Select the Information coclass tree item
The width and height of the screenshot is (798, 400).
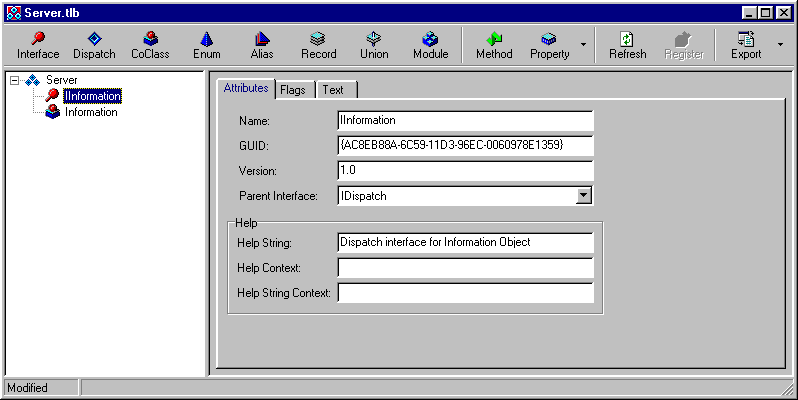[91, 112]
